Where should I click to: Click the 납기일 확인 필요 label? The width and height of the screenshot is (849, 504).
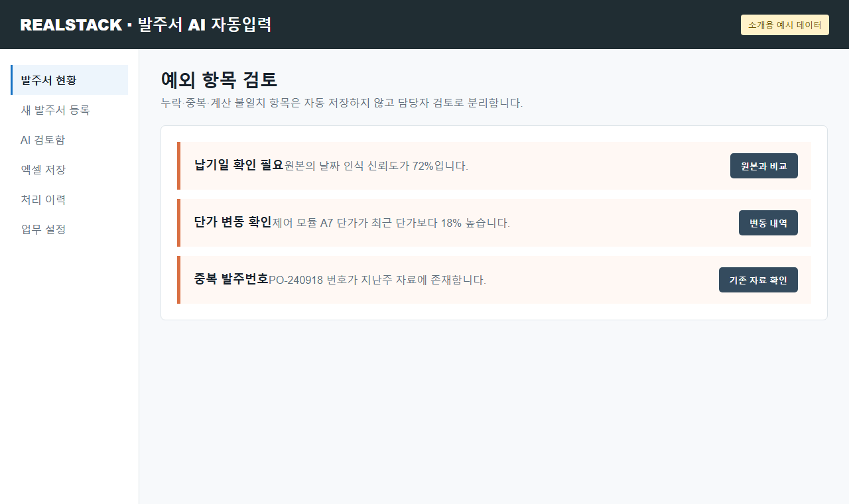tap(239, 165)
